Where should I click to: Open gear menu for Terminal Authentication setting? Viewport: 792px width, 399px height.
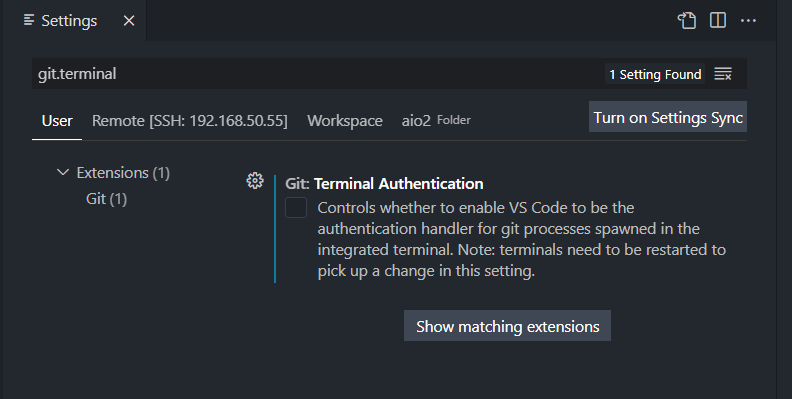coord(255,181)
